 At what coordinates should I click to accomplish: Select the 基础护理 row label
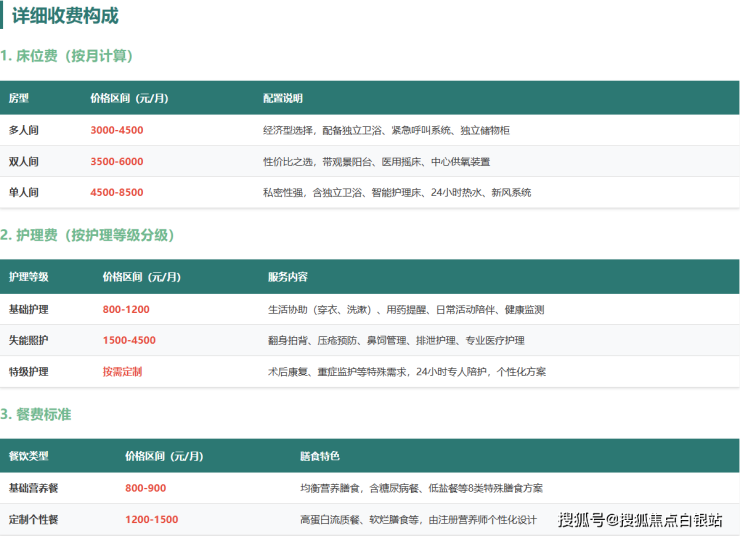pos(29,309)
